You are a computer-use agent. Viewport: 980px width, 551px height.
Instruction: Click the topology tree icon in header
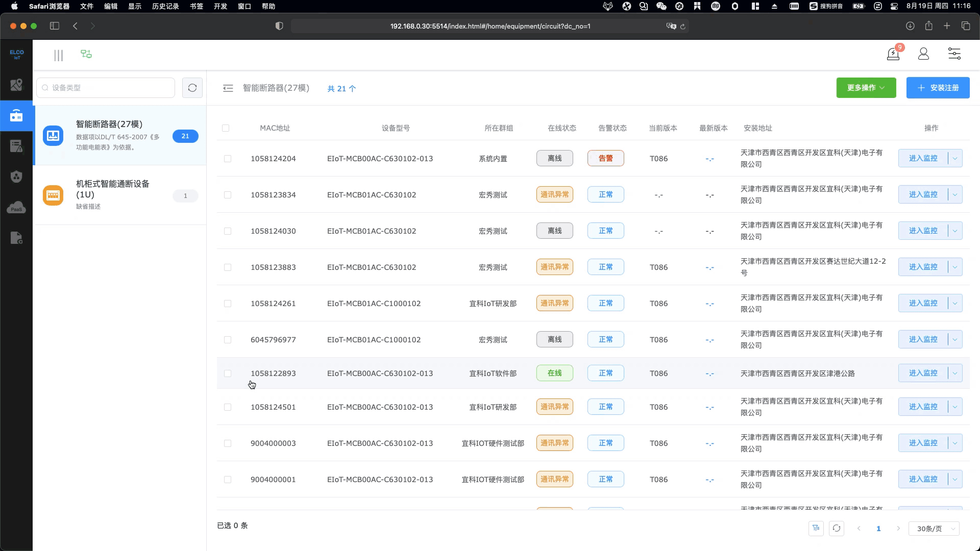(86, 54)
